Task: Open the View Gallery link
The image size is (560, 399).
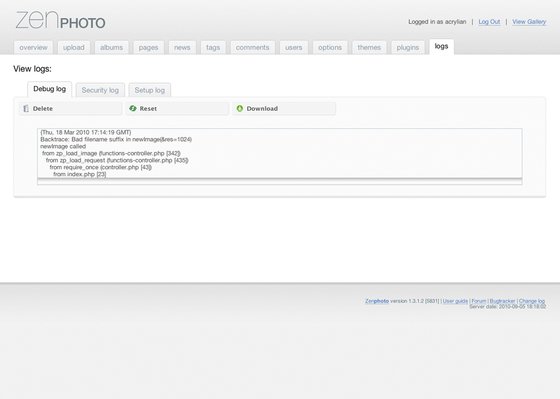Action: coord(529,22)
